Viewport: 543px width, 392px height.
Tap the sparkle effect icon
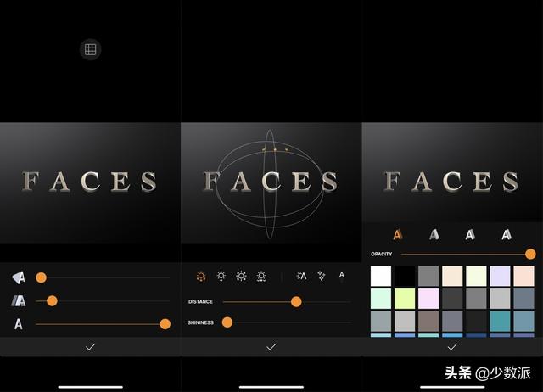[x=322, y=276]
